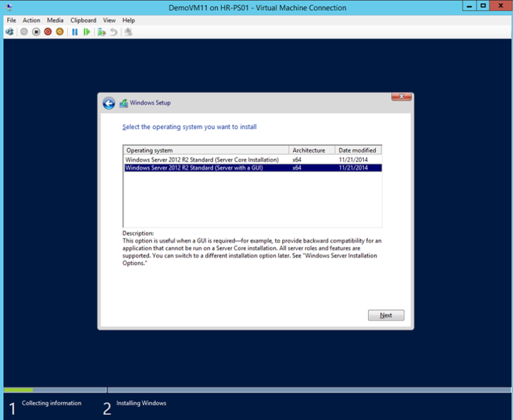Click the green Reset VM icon
The image size is (513, 420).
pos(87,31)
